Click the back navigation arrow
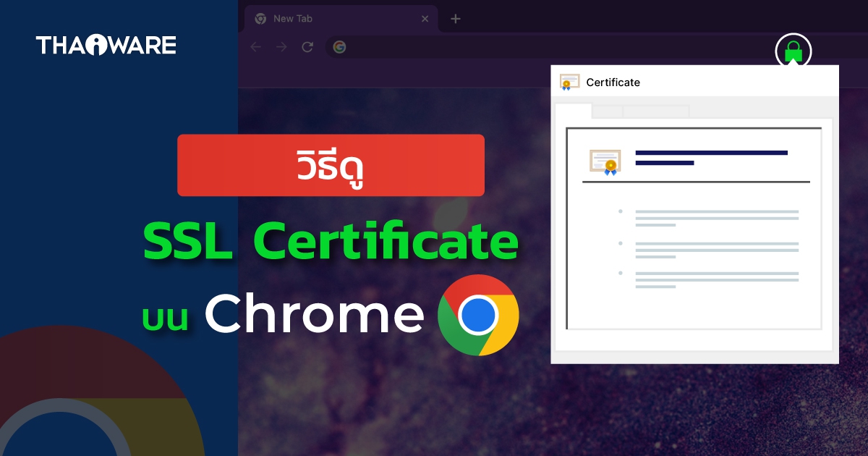868x456 pixels. point(255,46)
